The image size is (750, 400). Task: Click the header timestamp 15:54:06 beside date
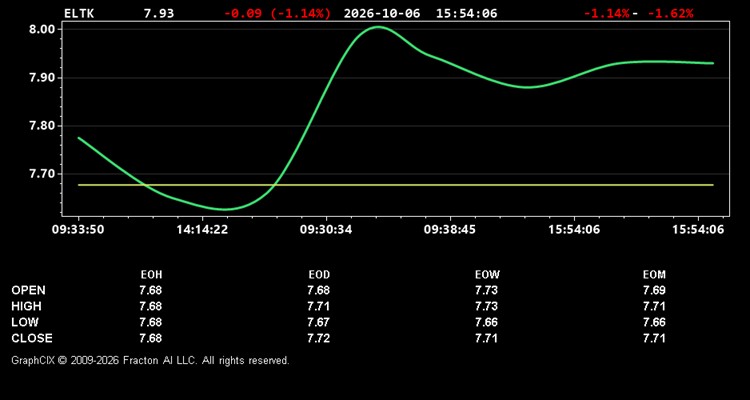pos(466,13)
